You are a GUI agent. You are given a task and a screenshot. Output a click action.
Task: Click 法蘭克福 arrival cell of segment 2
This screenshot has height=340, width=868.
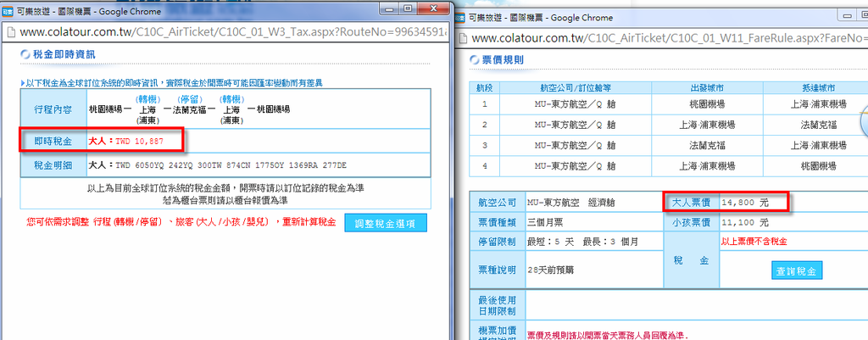[818, 125]
